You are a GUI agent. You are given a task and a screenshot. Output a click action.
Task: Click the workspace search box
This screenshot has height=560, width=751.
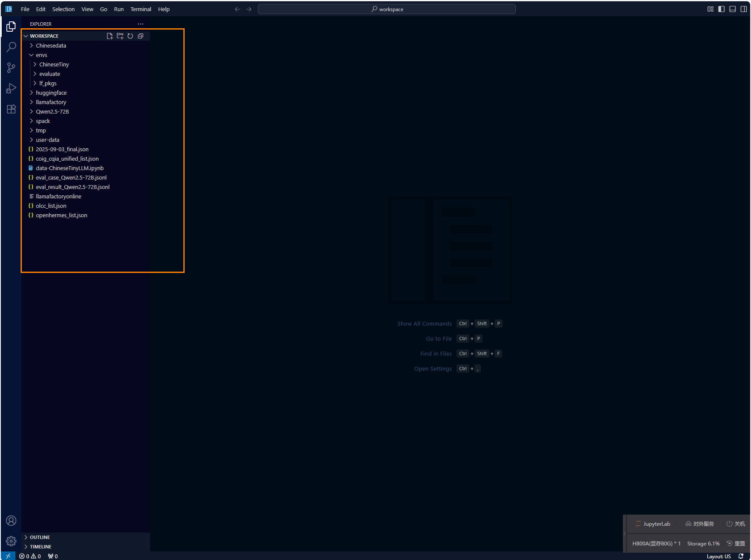tap(386, 9)
